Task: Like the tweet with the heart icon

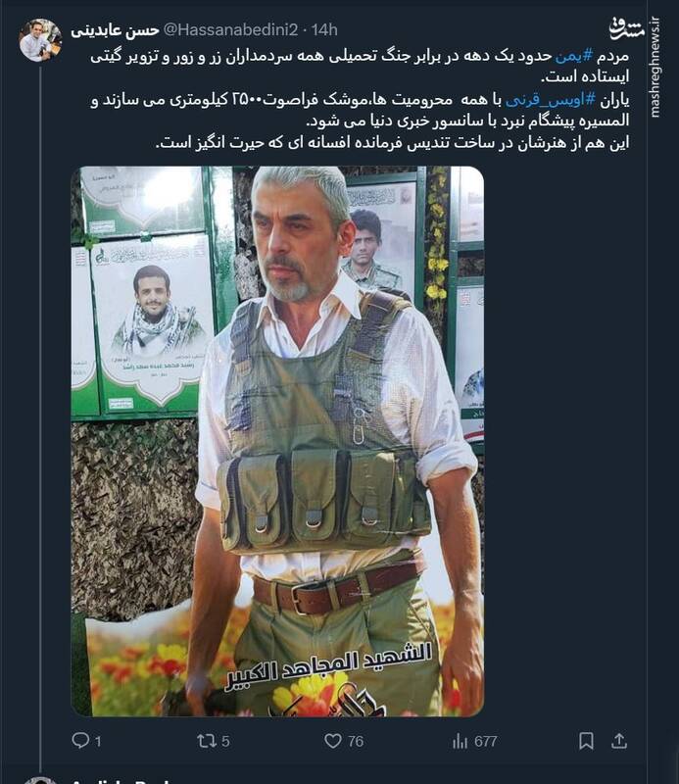Action: tap(333, 741)
